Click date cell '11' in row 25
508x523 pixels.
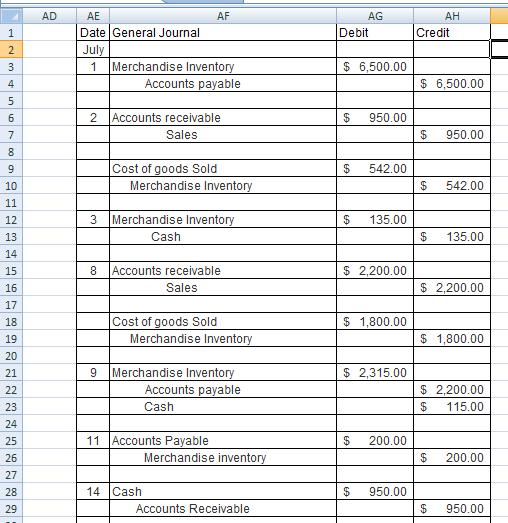pos(93,441)
